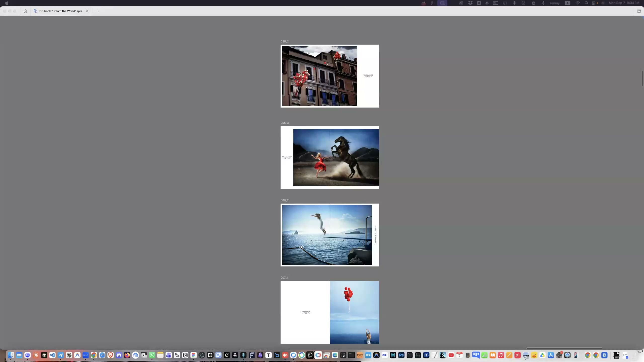Image resolution: width=644 pixels, height=362 pixels.
Task: Switch to DD book "Dream the World" tab
Action: pyautogui.click(x=61, y=11)
